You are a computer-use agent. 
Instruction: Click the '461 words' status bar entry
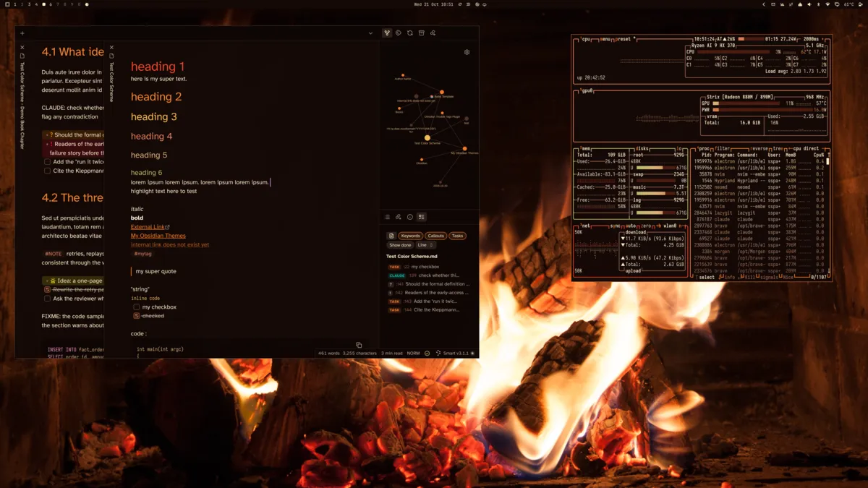click(328, 354)
